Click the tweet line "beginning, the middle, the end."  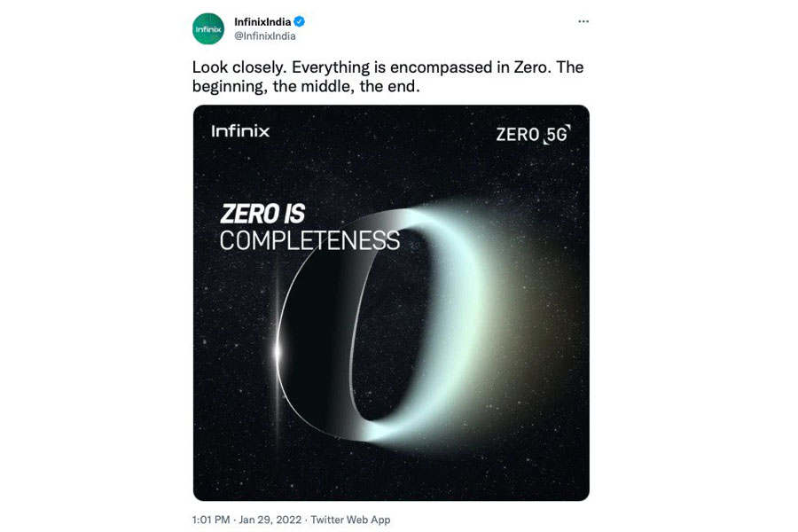[306, 87]
